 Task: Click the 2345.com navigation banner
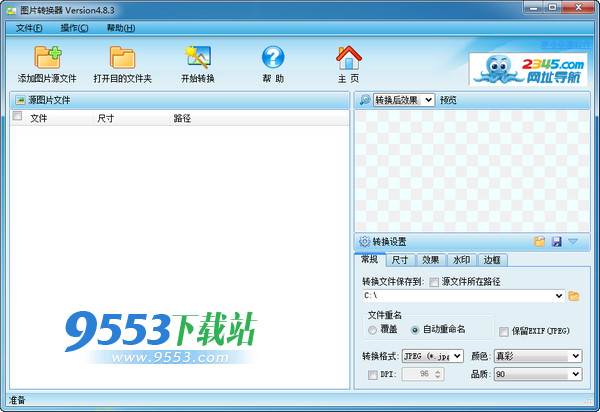(528, 69)
